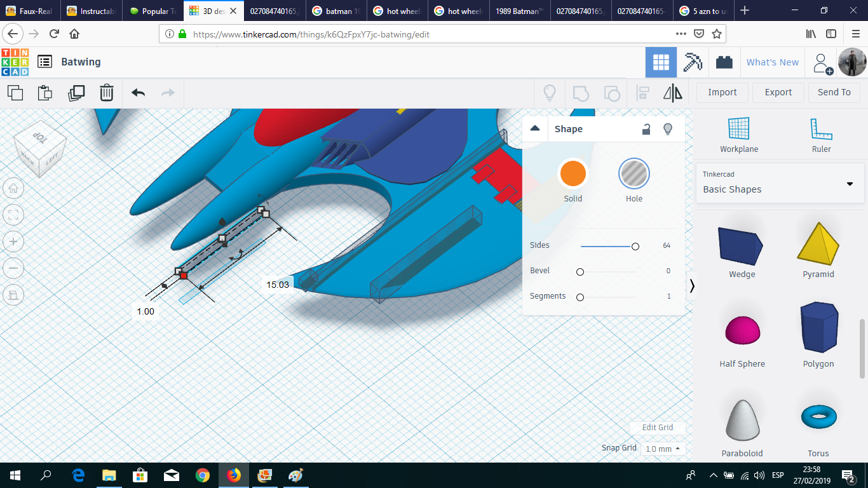Click the Batwing design name
Viewport: 868px width, 488px height.
coord(81,62)
